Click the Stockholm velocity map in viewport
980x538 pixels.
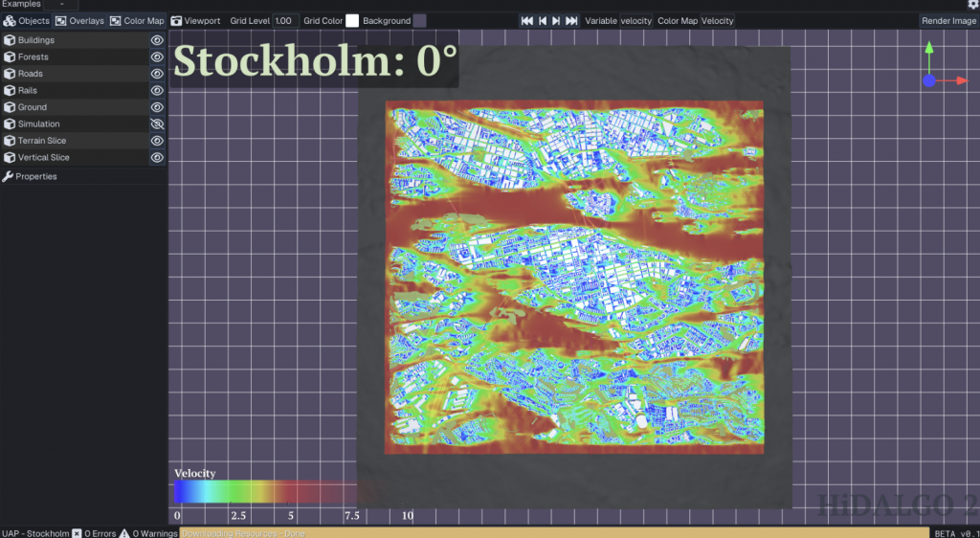click(x=574, y=277)
